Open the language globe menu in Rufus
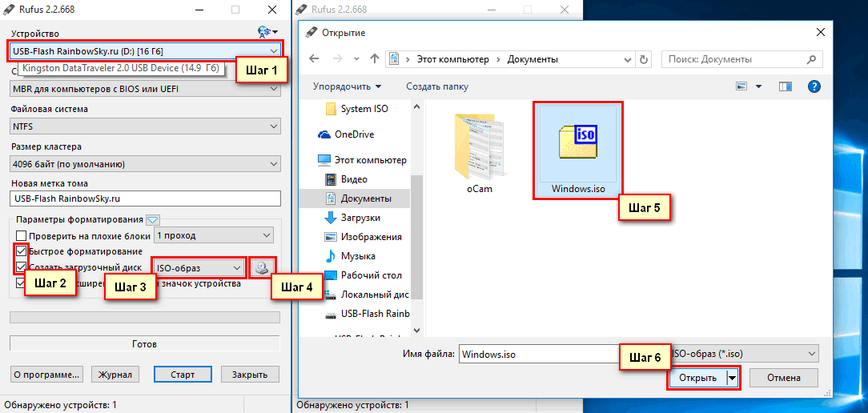This screenshot has width=868, height=413. (x=268, y=32)
